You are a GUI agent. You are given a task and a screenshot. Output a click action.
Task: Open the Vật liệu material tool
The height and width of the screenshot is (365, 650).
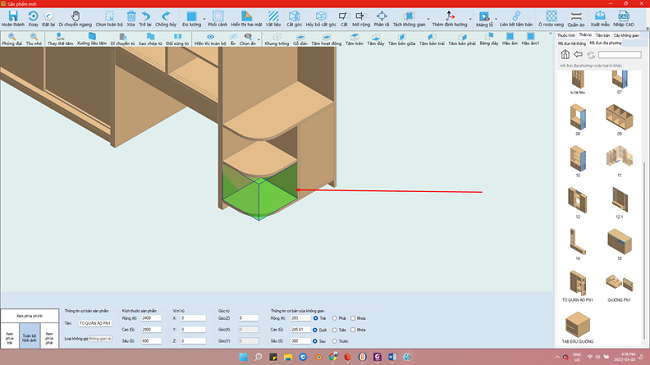coord(273,19)
